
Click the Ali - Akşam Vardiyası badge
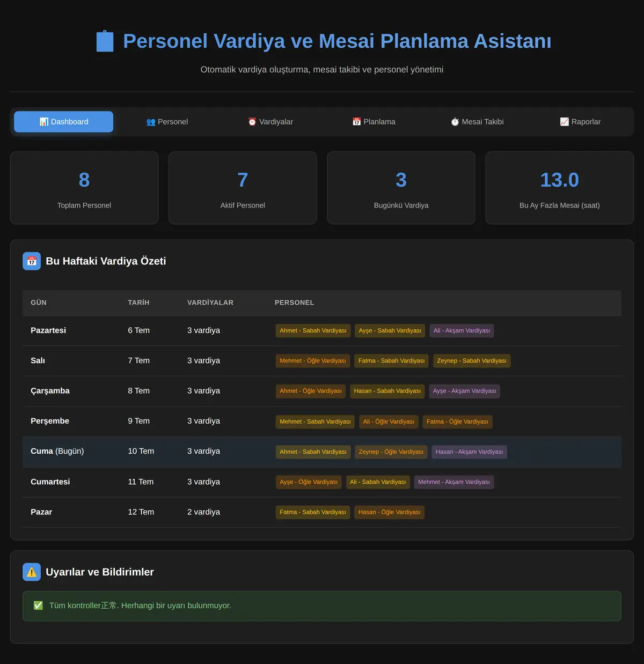pyautogui.click(x=462, y=330)
